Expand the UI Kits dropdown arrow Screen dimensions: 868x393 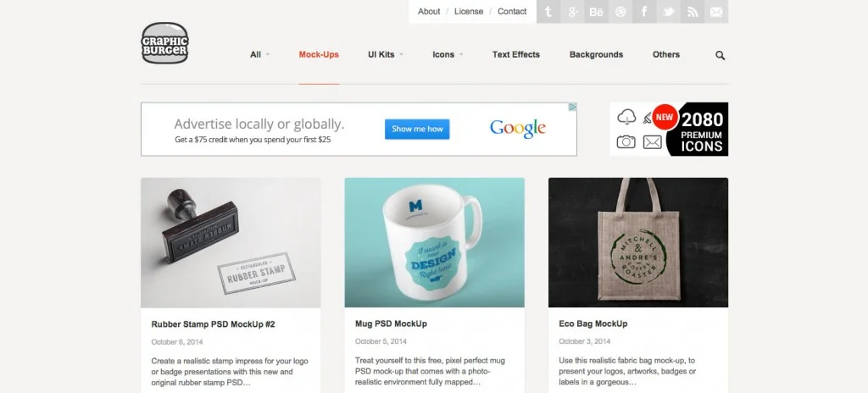tap(401, 55)
